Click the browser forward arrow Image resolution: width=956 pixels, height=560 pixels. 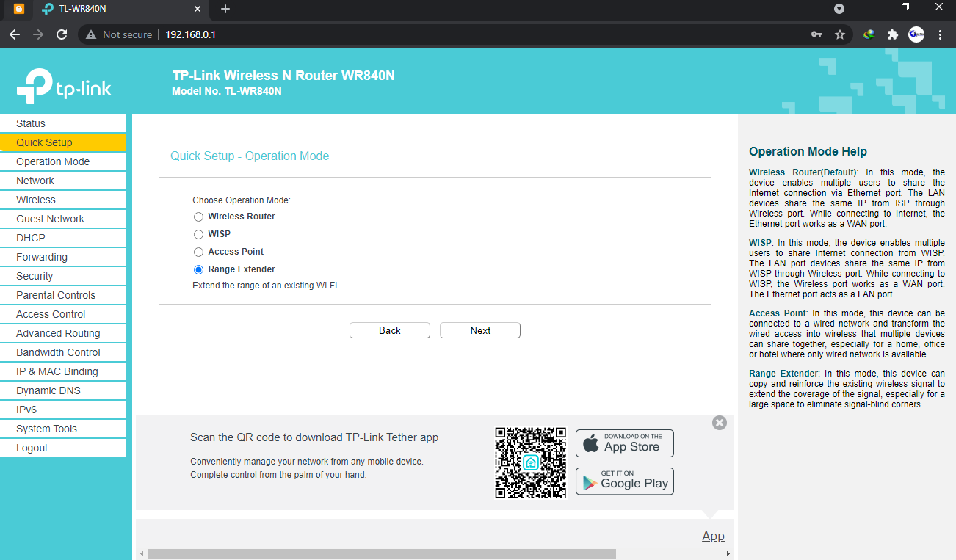click(x=38, y=34)
